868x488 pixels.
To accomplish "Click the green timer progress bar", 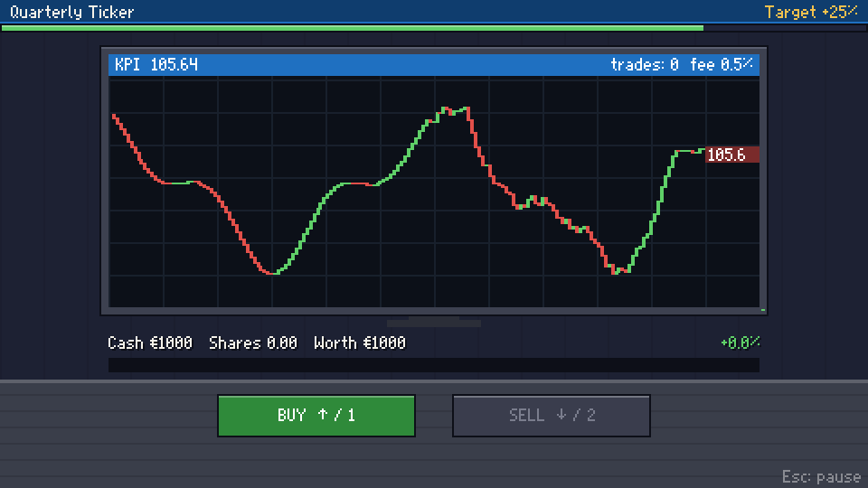I will (x=353, y=28).
